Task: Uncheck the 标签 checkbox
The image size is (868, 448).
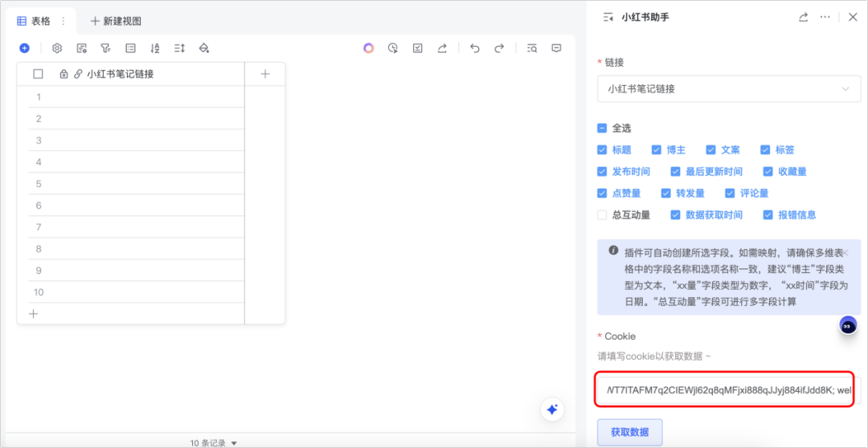Action: pyautogui.click(x=765, y=150)
